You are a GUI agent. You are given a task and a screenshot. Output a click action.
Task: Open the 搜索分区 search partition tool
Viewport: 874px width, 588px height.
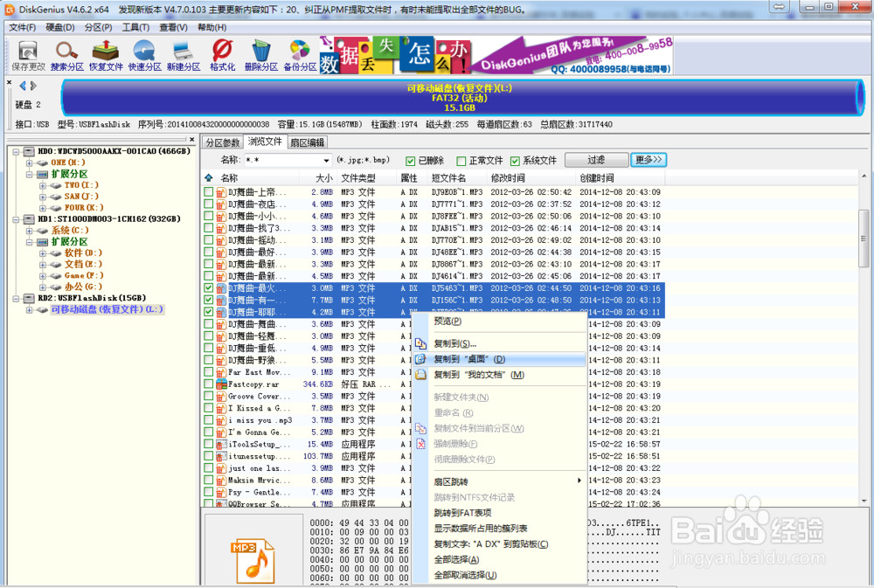click(x=67, y=56)
